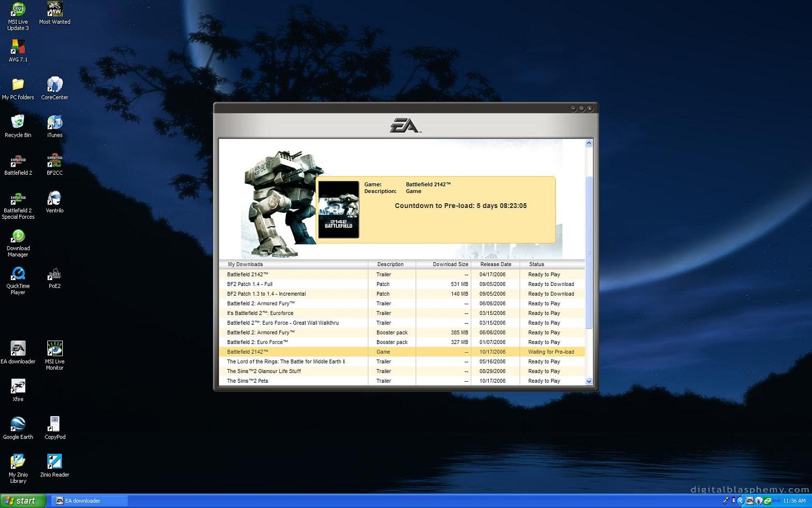Screen dimensions: 812x508
Task: Select The Sims 2 Pets trailer row
Action: pyautogui.click(x=248, y=381)
